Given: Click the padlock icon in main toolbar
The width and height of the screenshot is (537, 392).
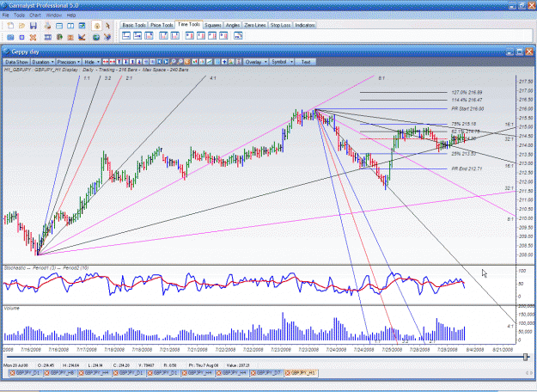Looking at the screenshot, I should (96, 26).
